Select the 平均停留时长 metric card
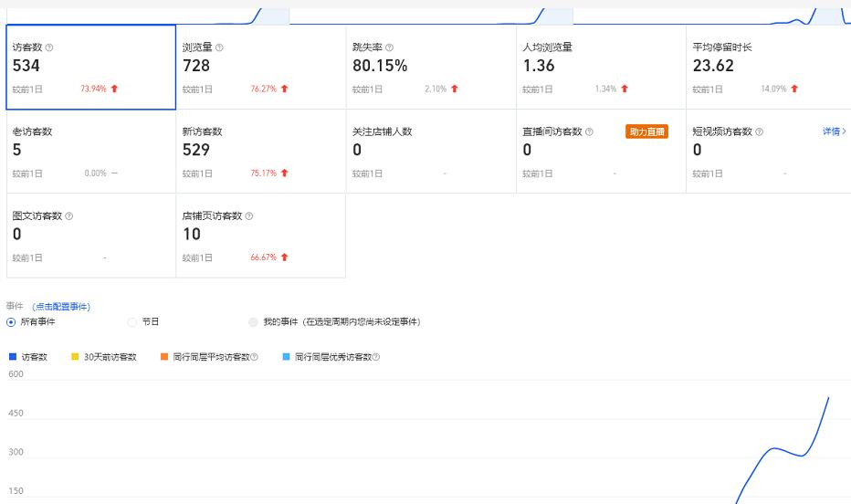Screen dimensions: 851x504 click(770, 68)
